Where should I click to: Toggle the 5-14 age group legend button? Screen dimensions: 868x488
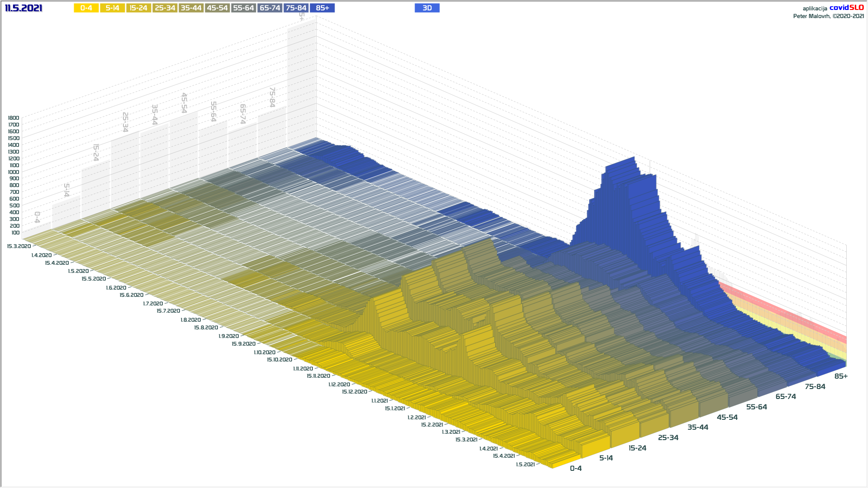pos(112,8)
